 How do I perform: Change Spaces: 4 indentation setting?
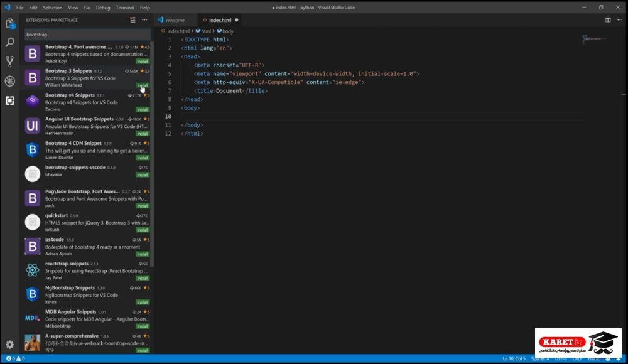pyautogui.click(x=540, y=358)
